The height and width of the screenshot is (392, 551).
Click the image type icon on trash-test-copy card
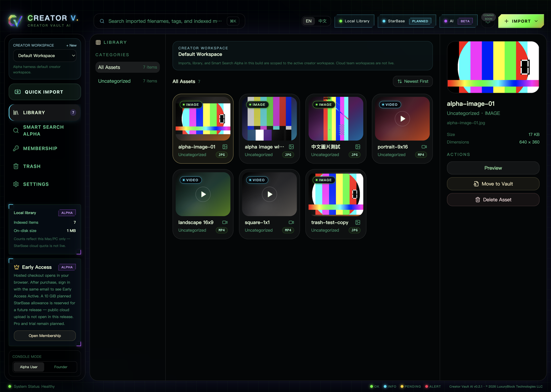[x=358, y=223]
